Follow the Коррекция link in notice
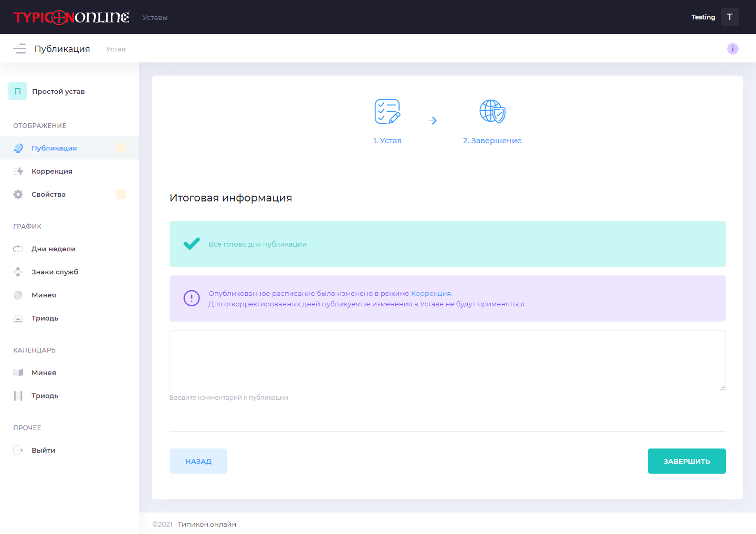The image size is (756, 534). [x=430, y=294]
